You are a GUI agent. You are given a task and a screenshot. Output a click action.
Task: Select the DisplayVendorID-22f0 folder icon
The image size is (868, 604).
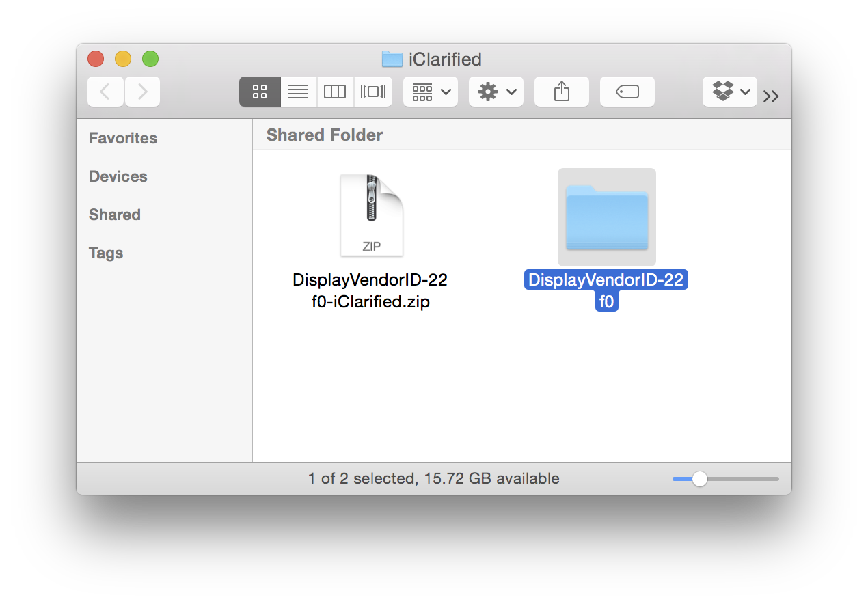(x=607, y=217)
